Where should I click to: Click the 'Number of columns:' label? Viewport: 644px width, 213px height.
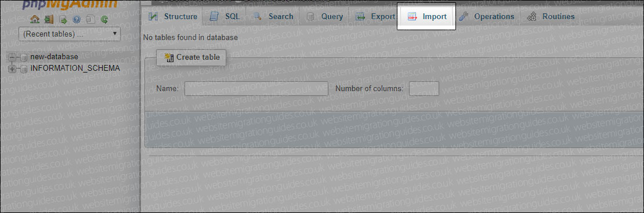pyautogui.click(x=370, y=88)
